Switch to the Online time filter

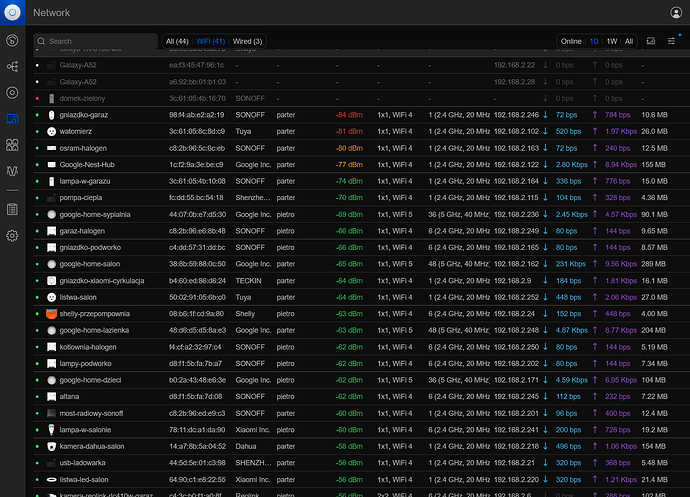pyautogui.click(x=571, y=41)
